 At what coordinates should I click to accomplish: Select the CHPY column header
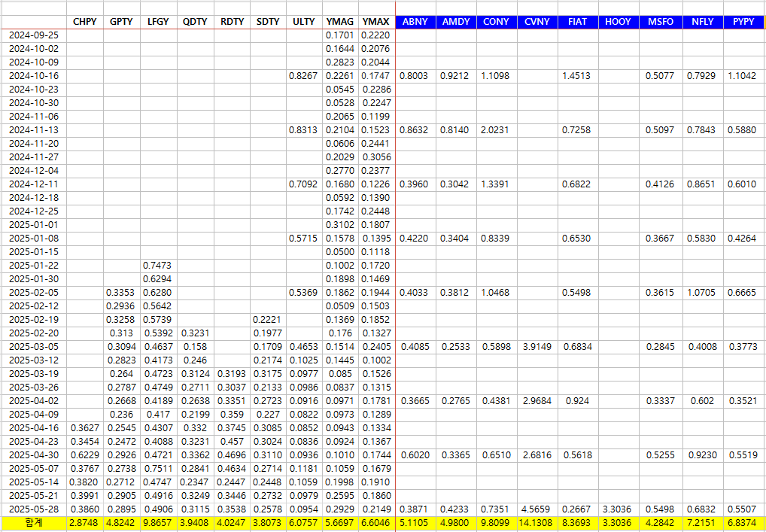(x=84, y=22)
